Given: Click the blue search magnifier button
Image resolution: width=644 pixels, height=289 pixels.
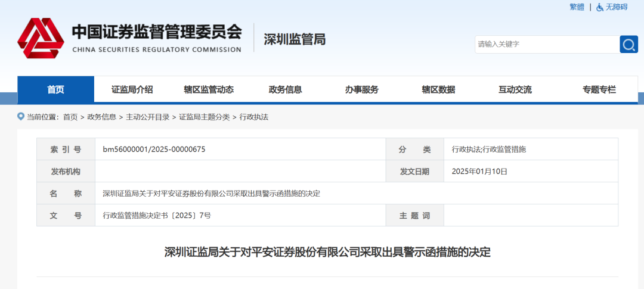Looking at the screenshot, I should click(x=629, y=44).
